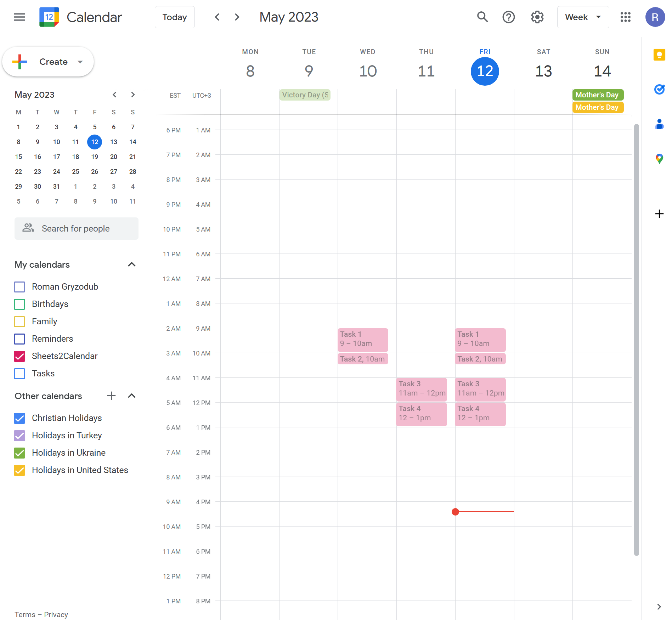Open the Task 1 event on Friday
This screenshot has height=620, width=672.
[x=480, y=339]
